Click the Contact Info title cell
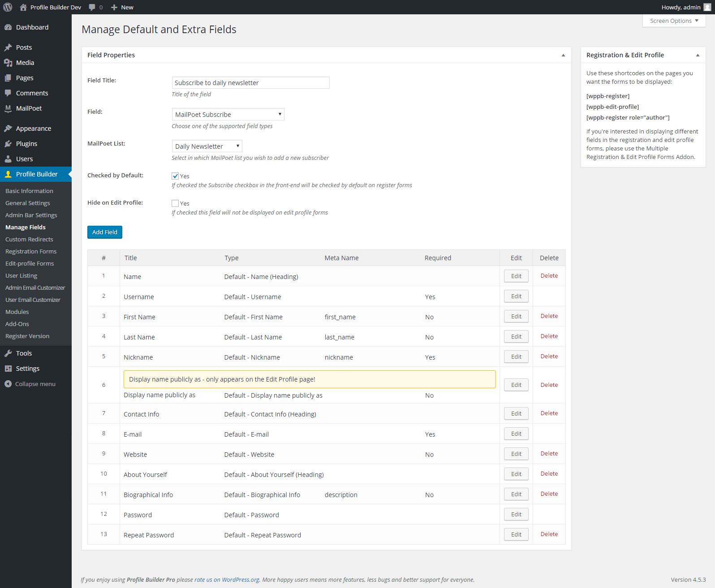Viewport: 715px width, 588px height. click(142, 414)
